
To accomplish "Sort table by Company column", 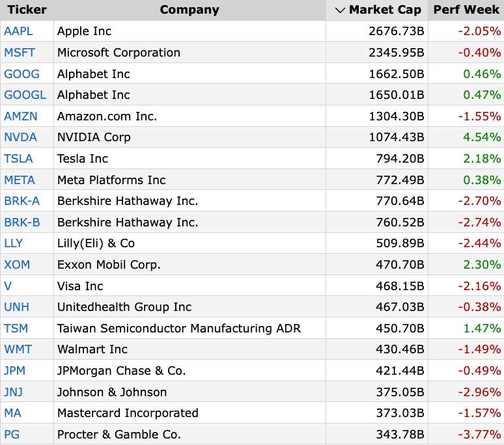I will tap(189, 10).
